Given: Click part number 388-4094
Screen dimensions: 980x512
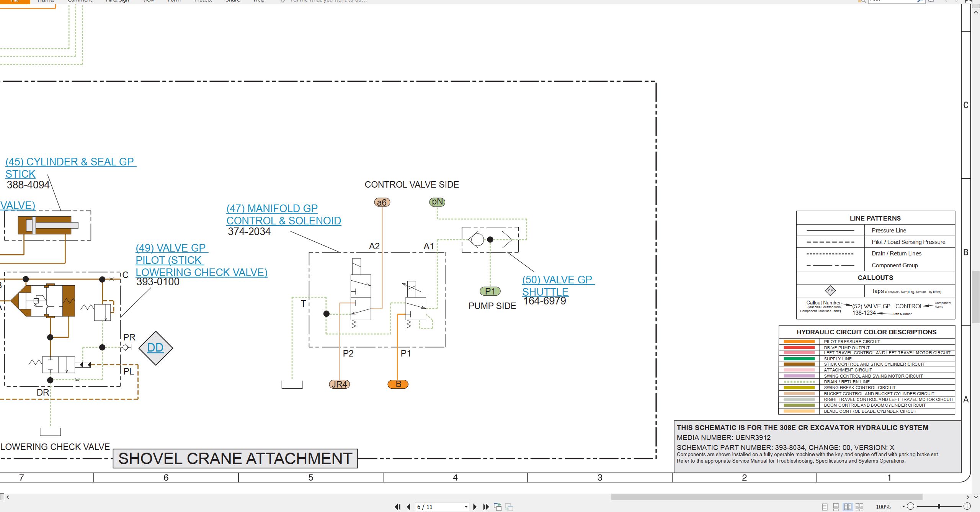Looking at the screenshot, I should 28,185.
